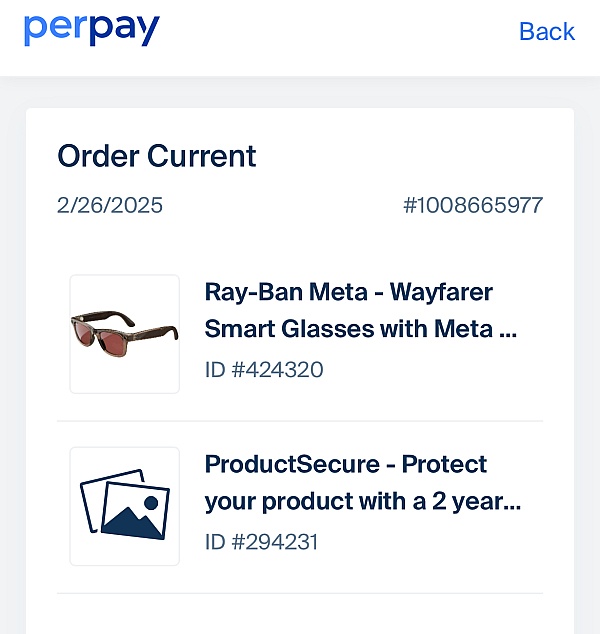Click the divider line below the ProductSecure item

tap(300, 593)
